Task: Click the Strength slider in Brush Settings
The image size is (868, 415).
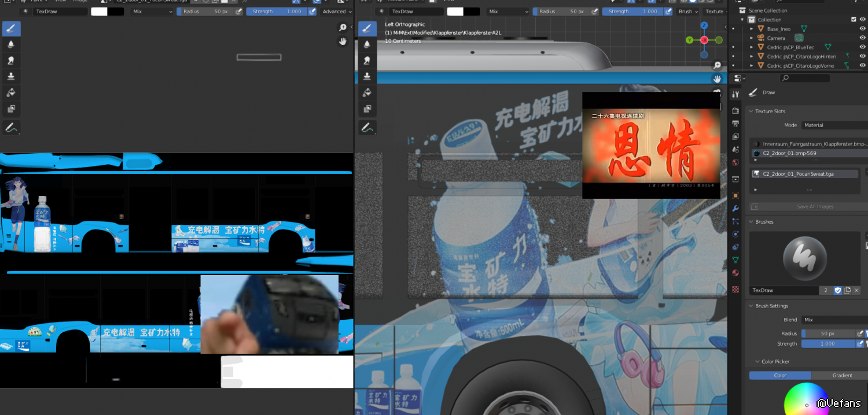Action: (827, 343)
